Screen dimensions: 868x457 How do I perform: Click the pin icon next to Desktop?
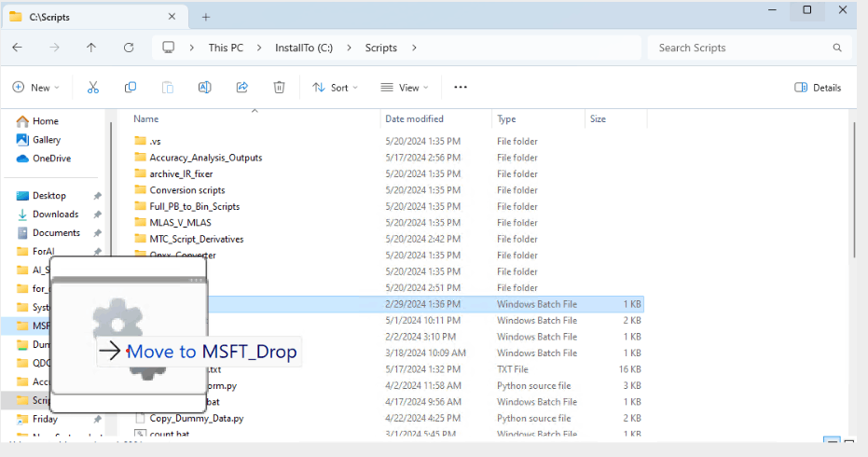pos(97,196)
